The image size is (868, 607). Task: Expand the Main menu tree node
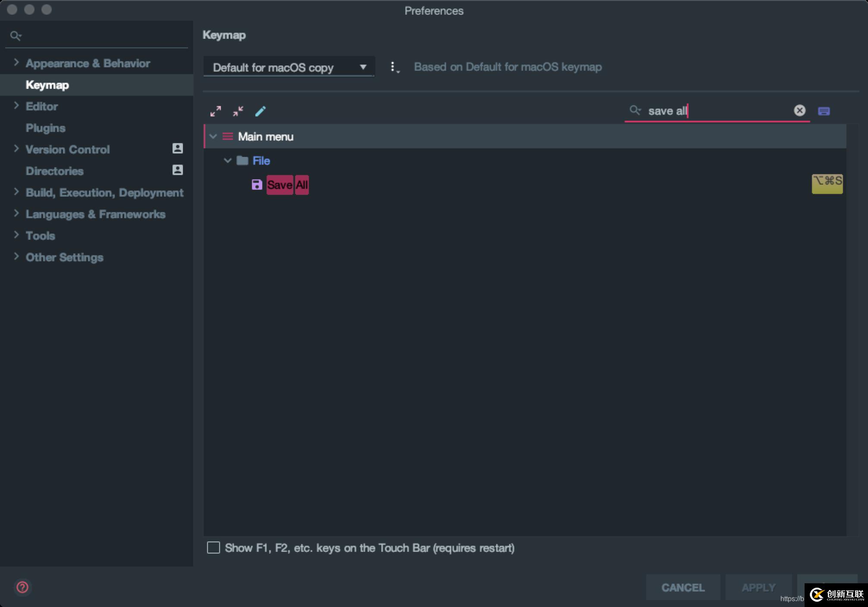click(213, 136)
